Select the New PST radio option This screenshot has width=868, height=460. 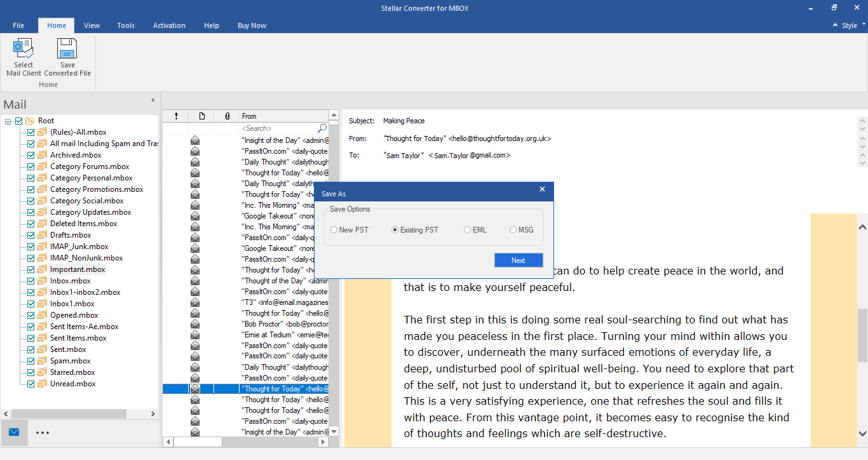(x=334, y=230)
